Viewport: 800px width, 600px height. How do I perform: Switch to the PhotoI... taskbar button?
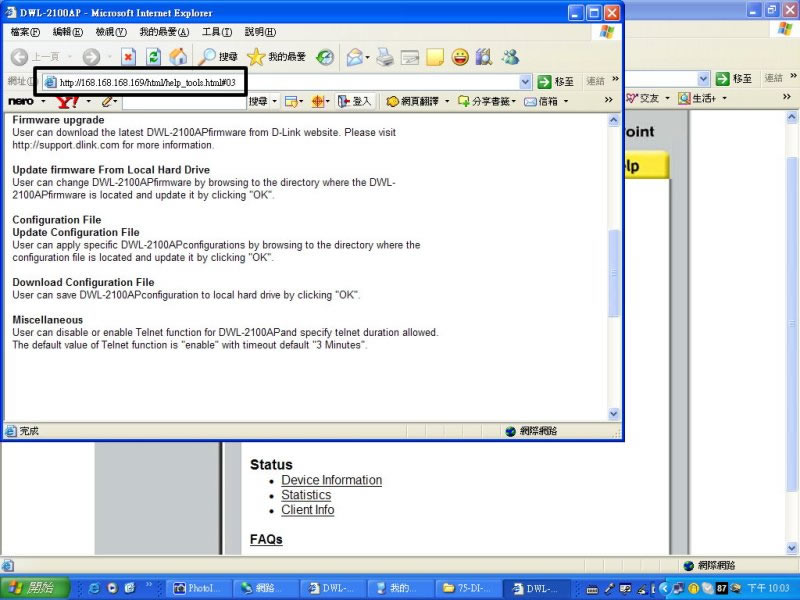199,588
